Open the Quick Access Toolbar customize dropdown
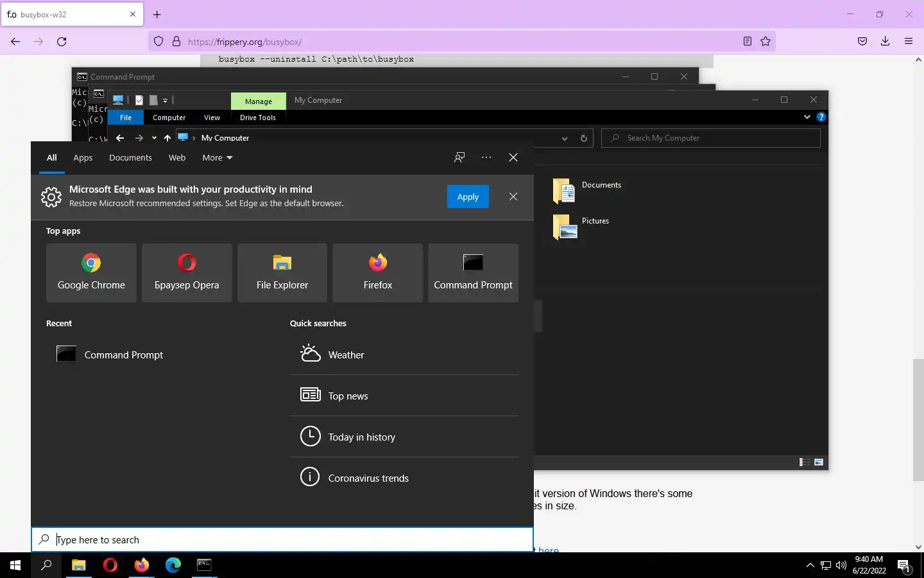 [x=165, y=100]
